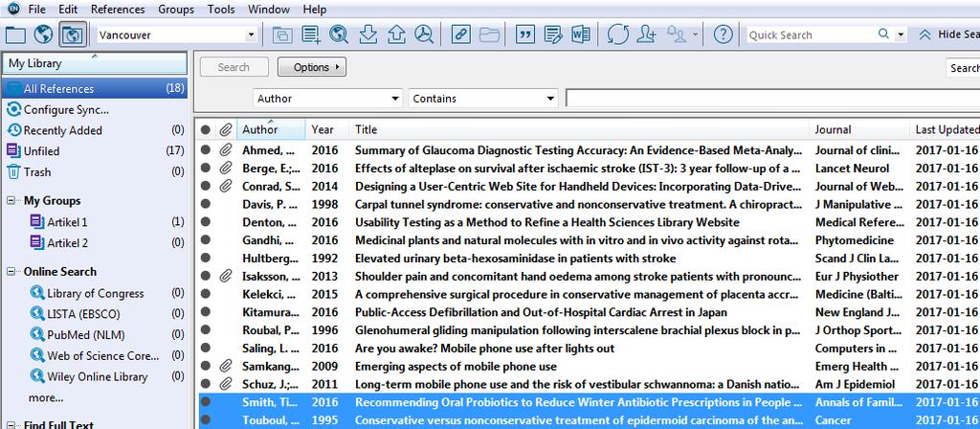Open the Quick Search options arrow
Viewport: 980px width, 429px height.
901,35
